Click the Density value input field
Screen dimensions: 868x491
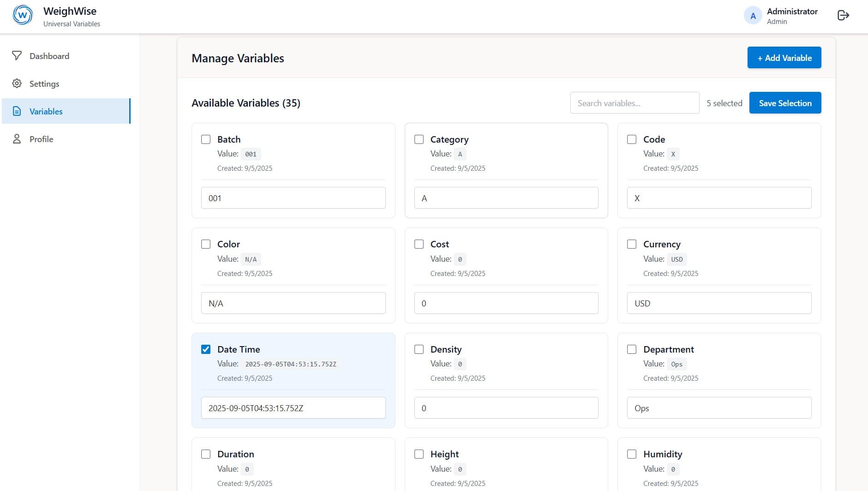506,408
